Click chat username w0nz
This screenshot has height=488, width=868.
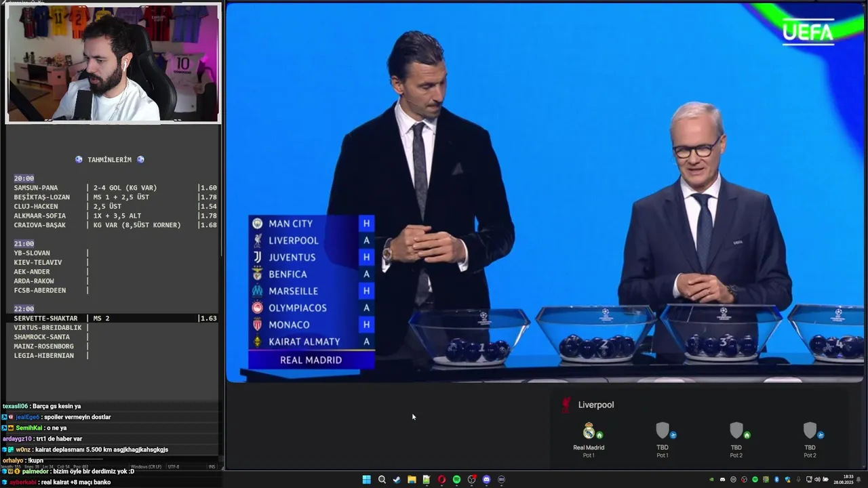24,449
